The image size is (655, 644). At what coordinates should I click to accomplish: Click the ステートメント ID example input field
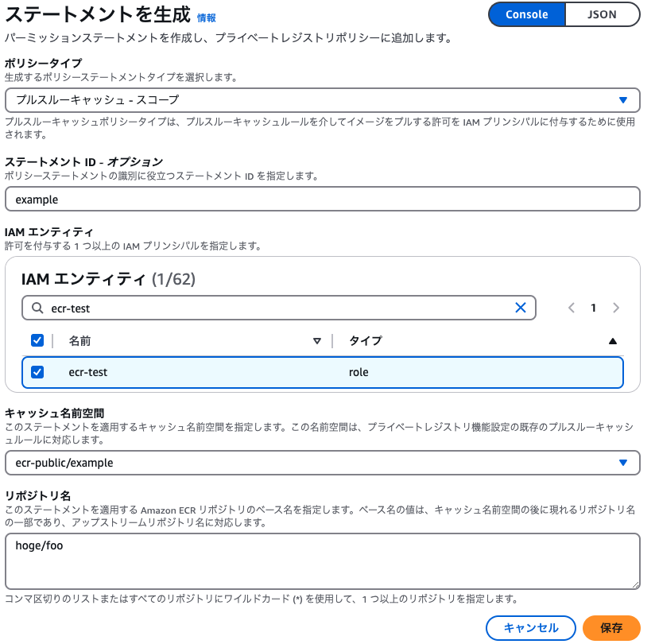(318, 199)
